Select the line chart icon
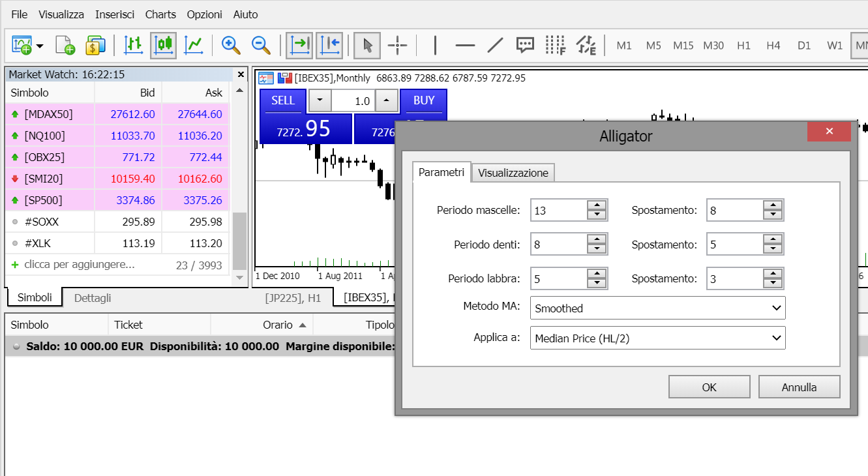Viewport: 868px width, 476px height. pyautogui.click(x=193, y=45)
